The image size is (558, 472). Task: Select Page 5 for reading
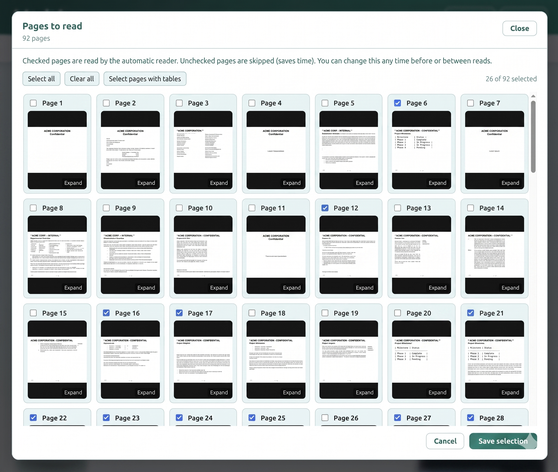[x=325, y=103]
